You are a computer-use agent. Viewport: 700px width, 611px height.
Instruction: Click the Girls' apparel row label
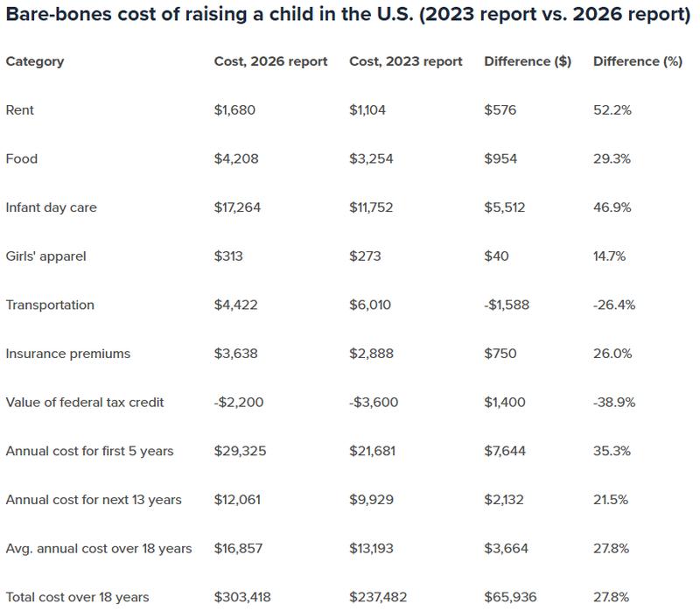[45, 256]
